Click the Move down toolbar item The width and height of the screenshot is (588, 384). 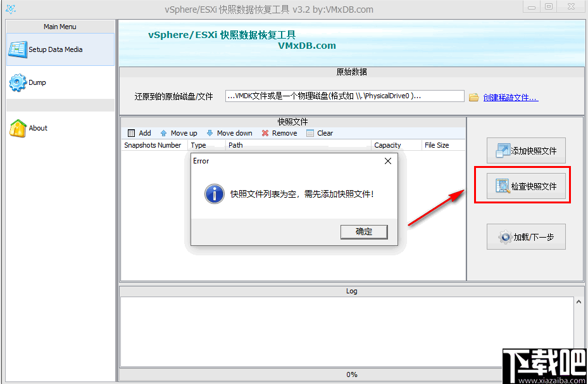[228, 133]
